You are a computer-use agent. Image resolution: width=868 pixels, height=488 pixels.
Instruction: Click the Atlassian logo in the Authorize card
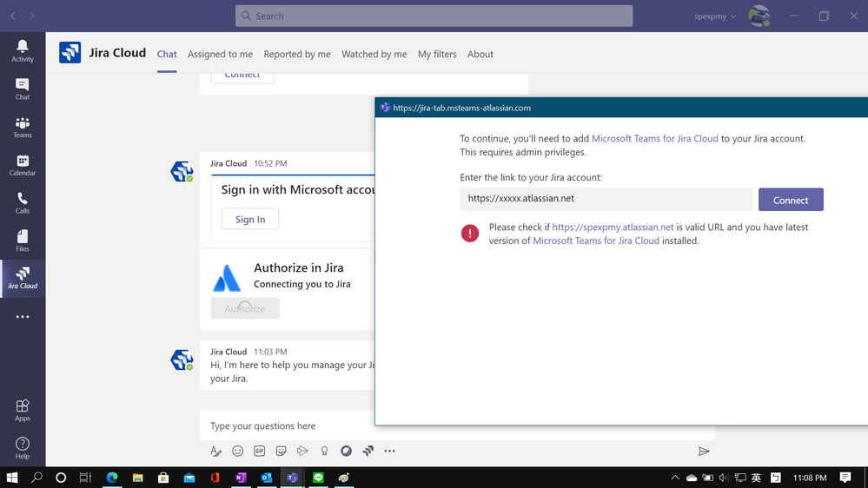coord(227,278)
